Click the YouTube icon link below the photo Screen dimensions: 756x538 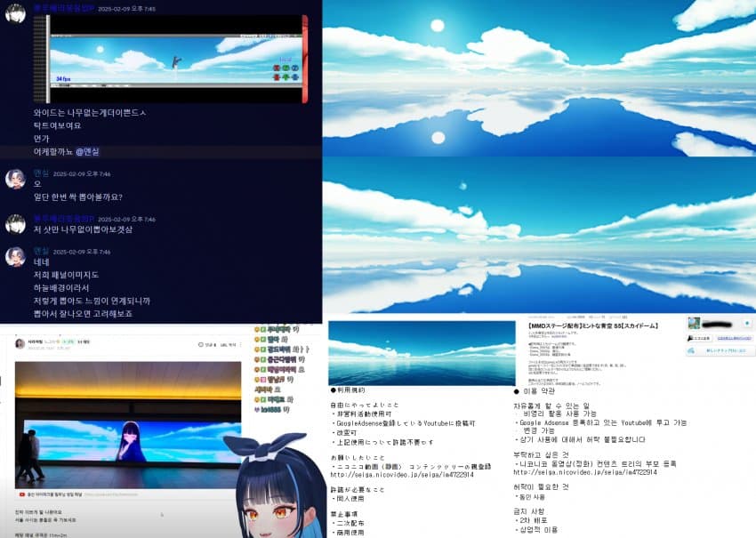click(x=22, y=494)
